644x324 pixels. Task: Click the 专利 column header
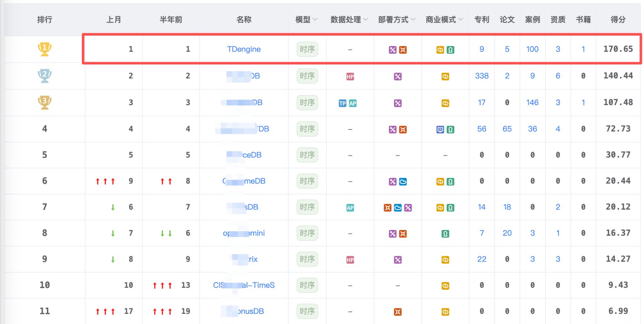[x=482, y=19]
